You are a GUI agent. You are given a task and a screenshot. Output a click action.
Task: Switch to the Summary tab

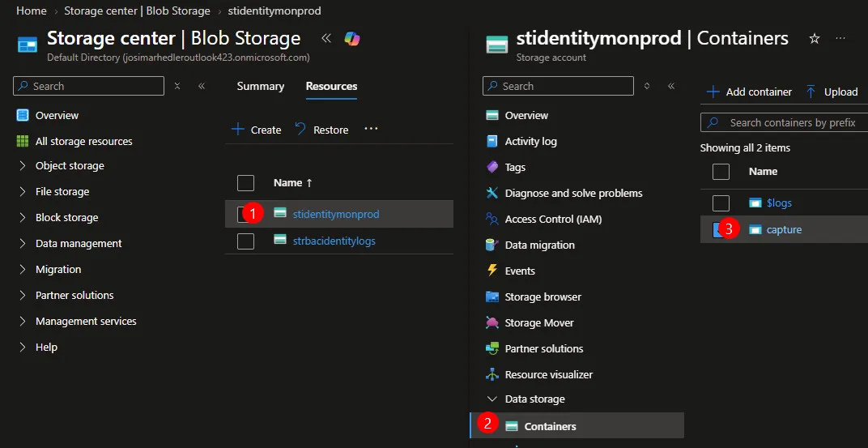click(260, 87)
